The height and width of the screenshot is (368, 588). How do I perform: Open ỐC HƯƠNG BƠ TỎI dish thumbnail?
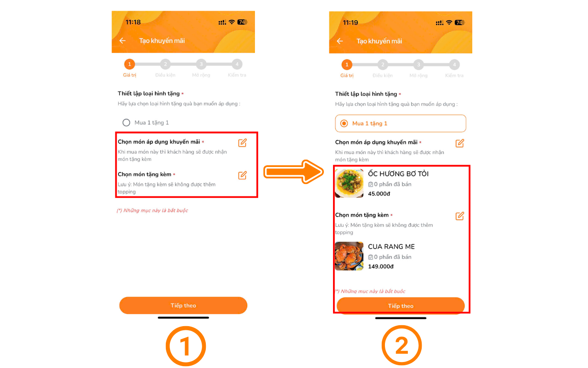coord(349,183)
